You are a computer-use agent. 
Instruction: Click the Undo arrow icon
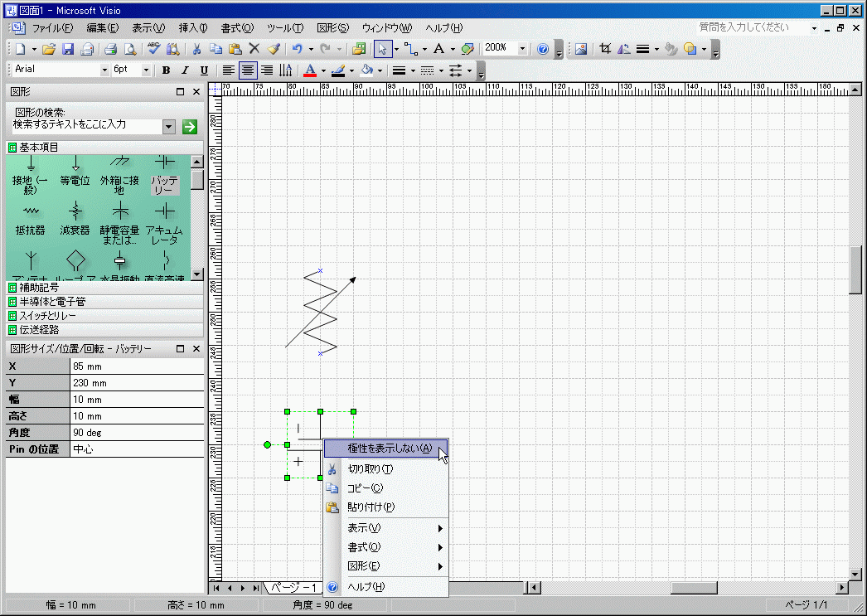(x=297, y=49)
